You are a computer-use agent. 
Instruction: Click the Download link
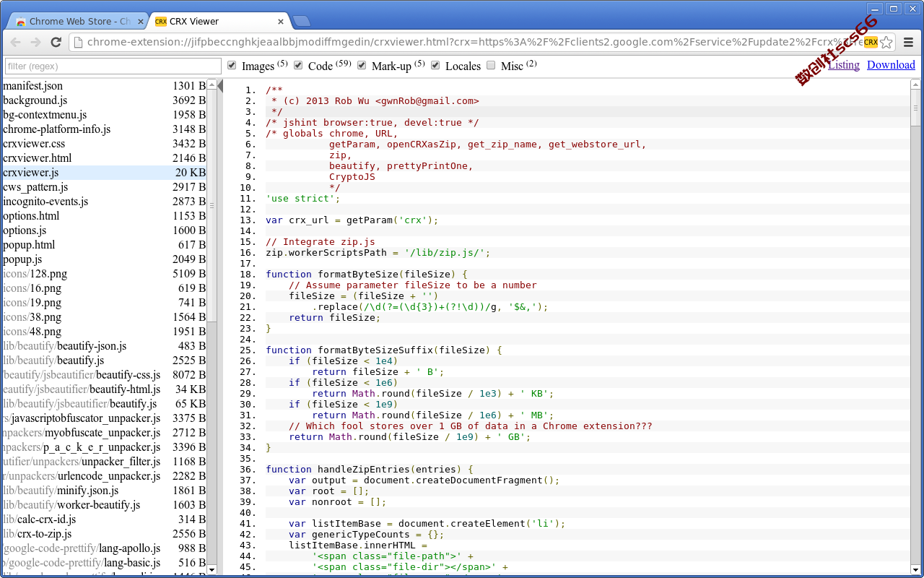(x=891, y=65)
